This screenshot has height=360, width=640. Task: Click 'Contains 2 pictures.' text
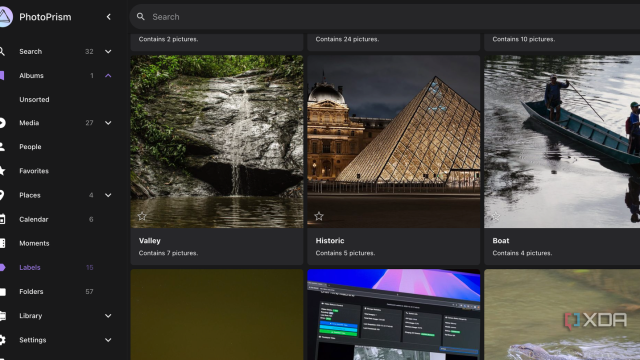pos(168,39)
